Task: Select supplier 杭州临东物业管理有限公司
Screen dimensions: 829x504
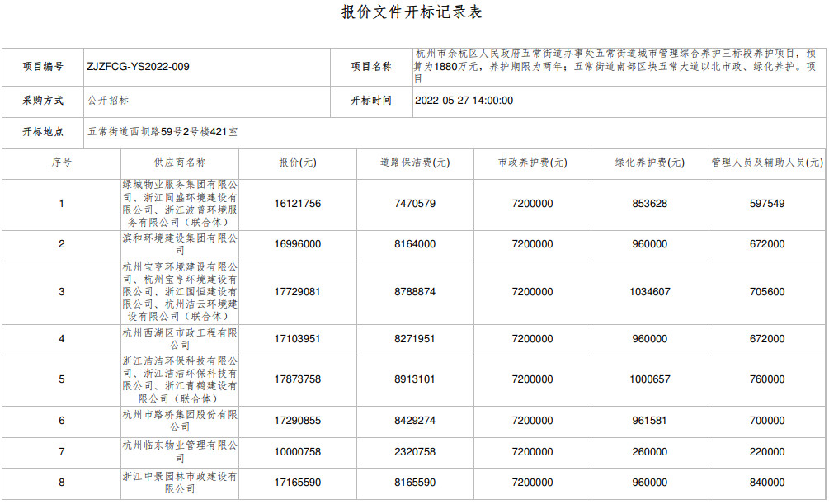Action: [180, 452]
